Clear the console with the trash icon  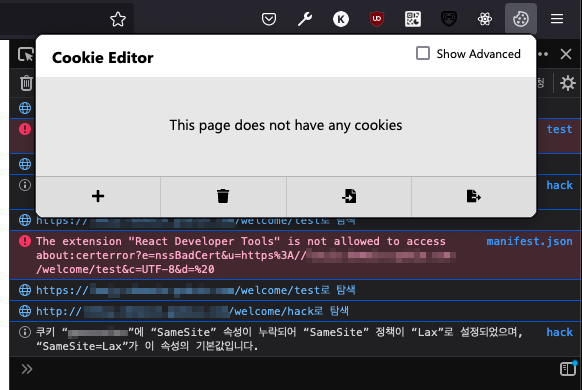pos(26,83)
